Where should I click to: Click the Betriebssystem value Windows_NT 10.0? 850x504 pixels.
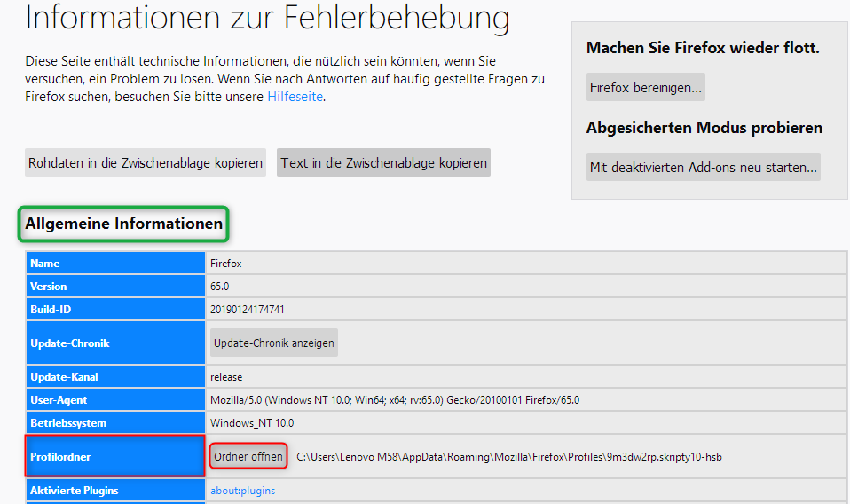click(252, 422)
